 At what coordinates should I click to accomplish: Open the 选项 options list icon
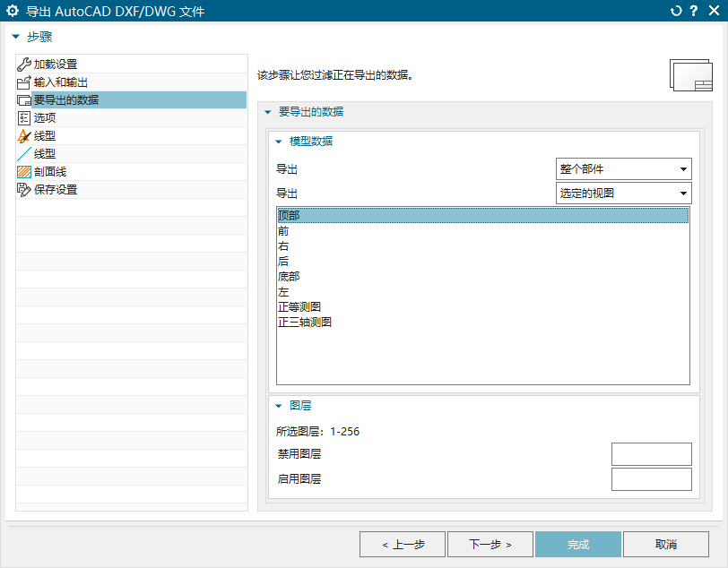[x=24, y=117]
